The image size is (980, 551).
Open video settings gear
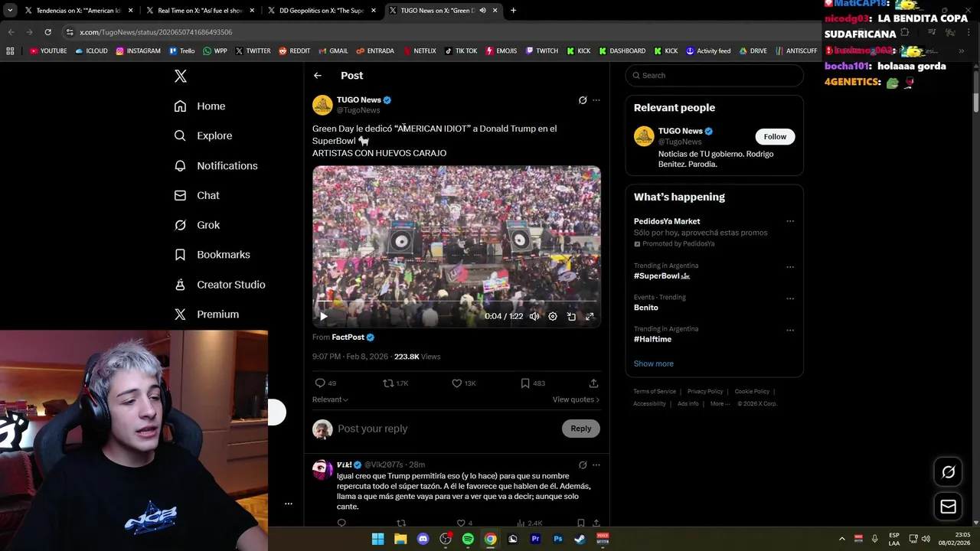click(553, 316)
